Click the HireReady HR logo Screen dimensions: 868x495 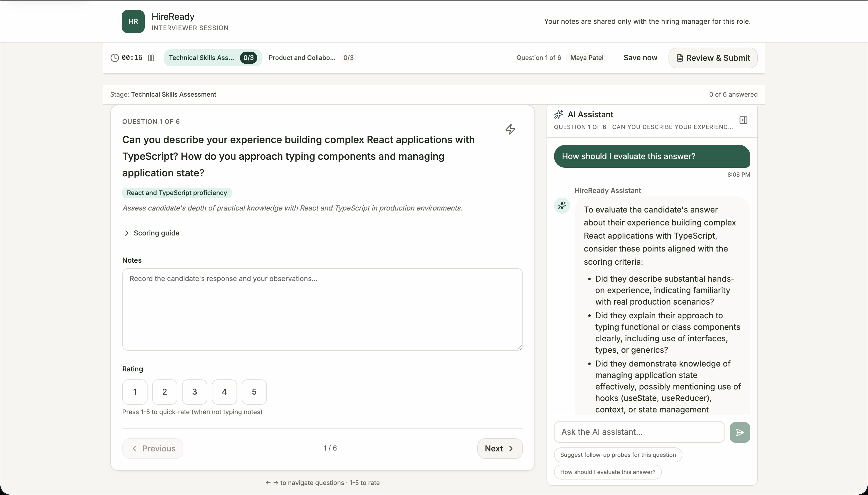[x=132, y=21]
